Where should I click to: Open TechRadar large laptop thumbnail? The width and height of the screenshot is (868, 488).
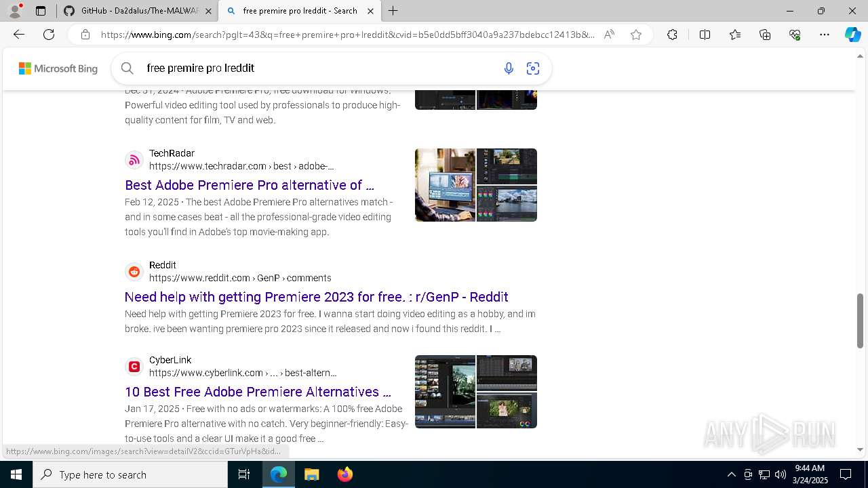click(x=445, y=185)
